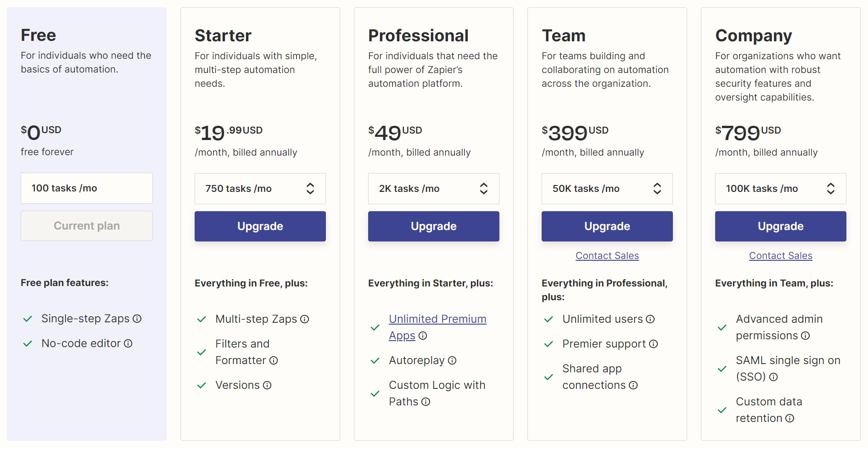Image resolution: width=868 pixels, height=449 pixels.
Task: Show info icon for Custom data retention
Action: [790, 418]
